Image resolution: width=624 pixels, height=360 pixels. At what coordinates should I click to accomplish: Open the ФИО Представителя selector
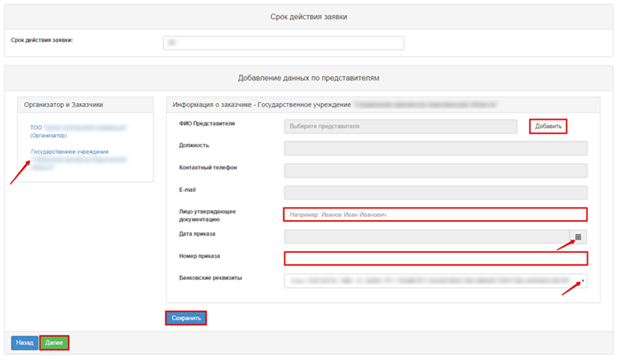coord(401,126)
